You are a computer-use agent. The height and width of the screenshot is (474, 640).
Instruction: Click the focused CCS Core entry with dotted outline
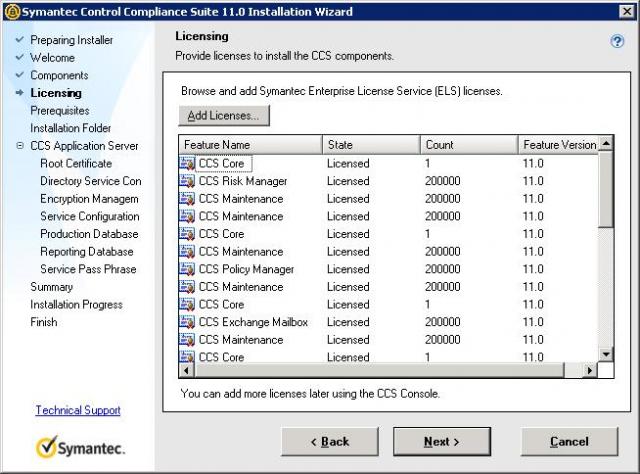224,163
